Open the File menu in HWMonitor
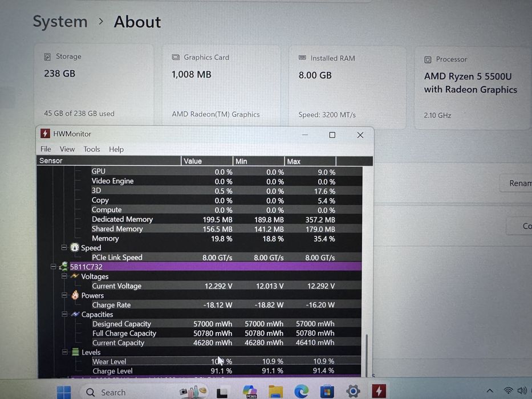Image resolution: width=532 pixels, height=399 pixels. (46, 149)
